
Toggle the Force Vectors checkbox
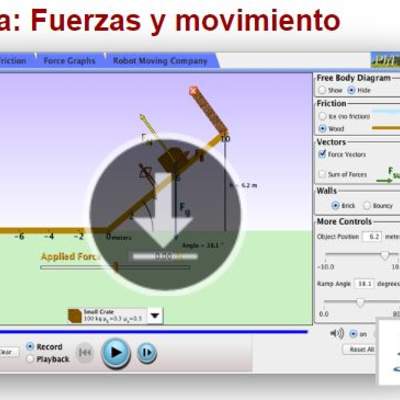point(322,154)
